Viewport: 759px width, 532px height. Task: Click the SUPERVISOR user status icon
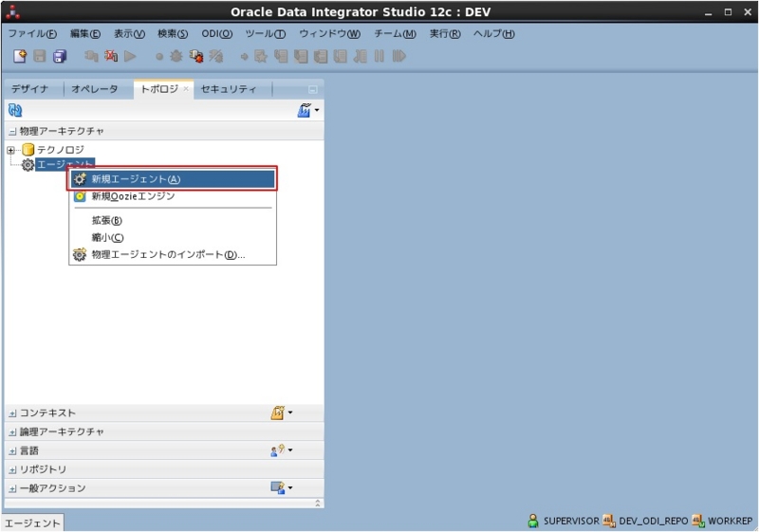(533, 521)
